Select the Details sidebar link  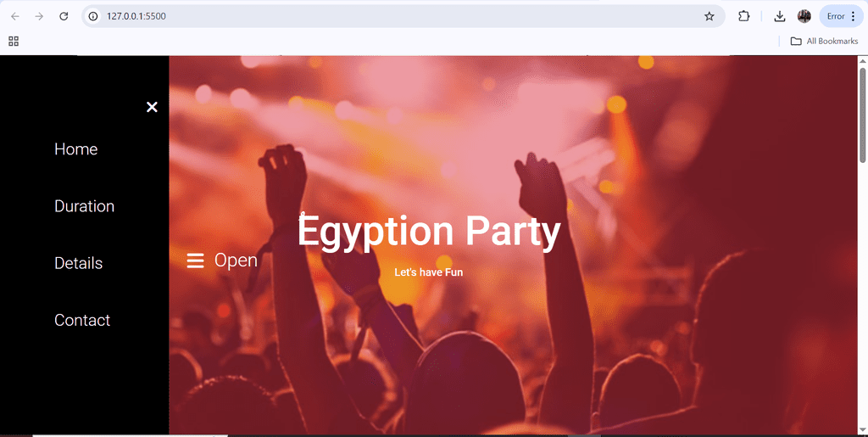[78, 263]
